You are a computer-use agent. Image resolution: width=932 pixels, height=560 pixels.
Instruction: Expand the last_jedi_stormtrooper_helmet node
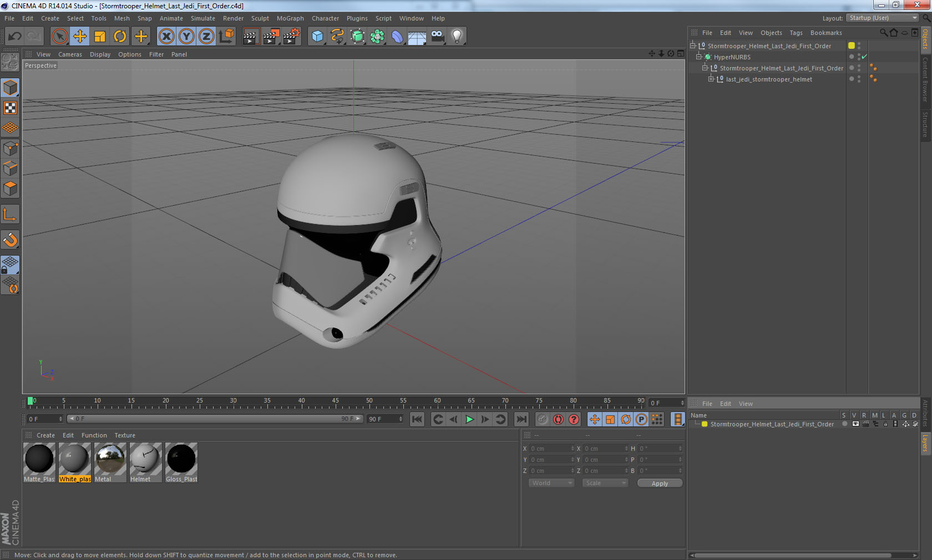click(711, 79)
